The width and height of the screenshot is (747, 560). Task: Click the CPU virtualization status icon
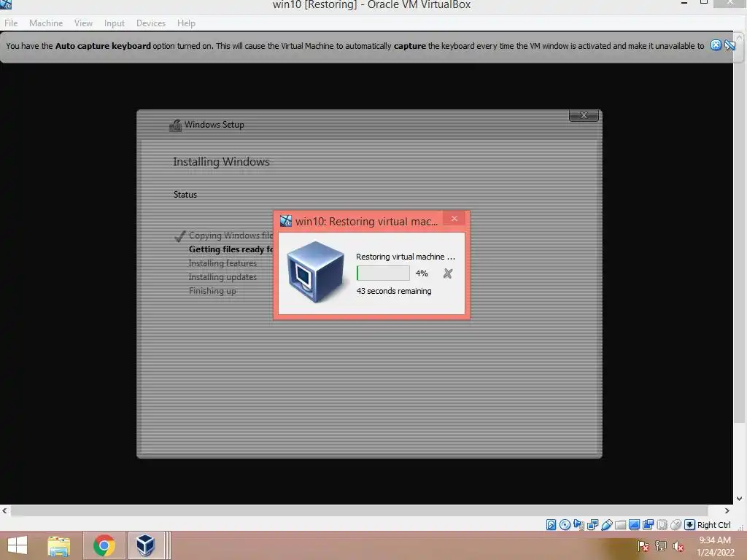click(x=662, y=525)
